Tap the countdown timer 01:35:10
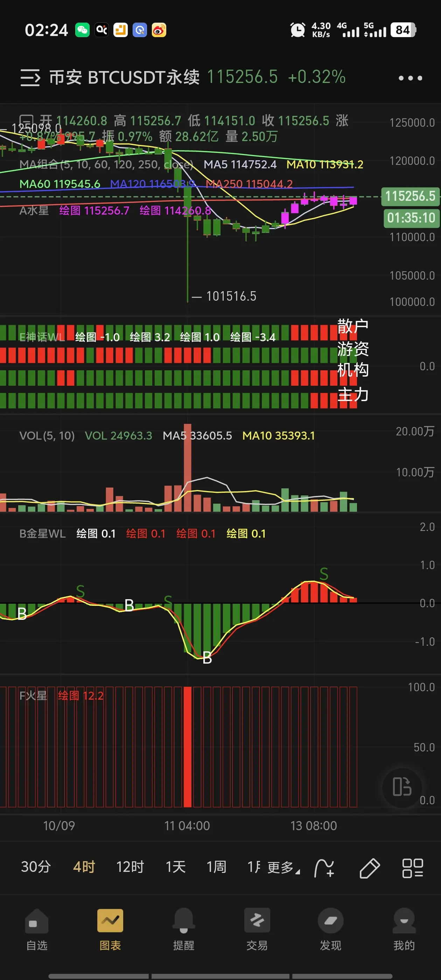The image size is (441, 980). pyautogui.click(x=411, y=218)
